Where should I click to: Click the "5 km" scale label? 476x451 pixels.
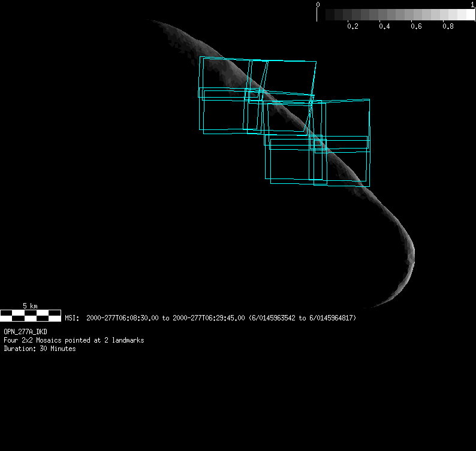[30, 306]
